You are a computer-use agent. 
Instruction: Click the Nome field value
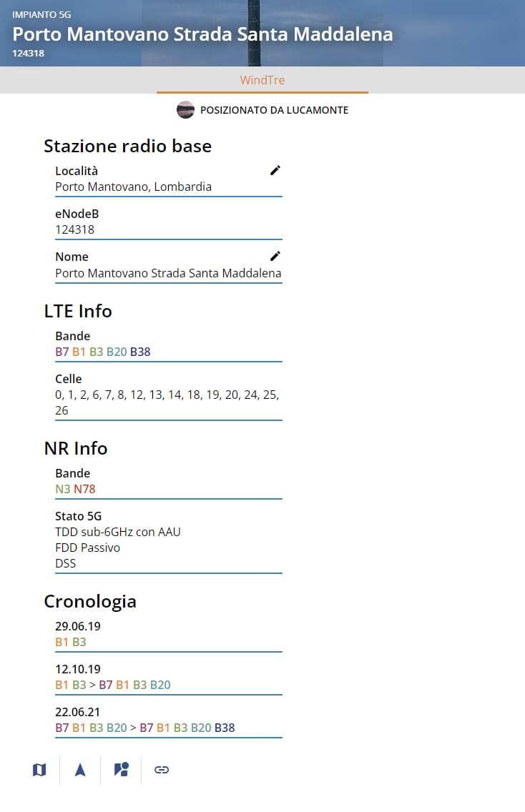(168, 273)
